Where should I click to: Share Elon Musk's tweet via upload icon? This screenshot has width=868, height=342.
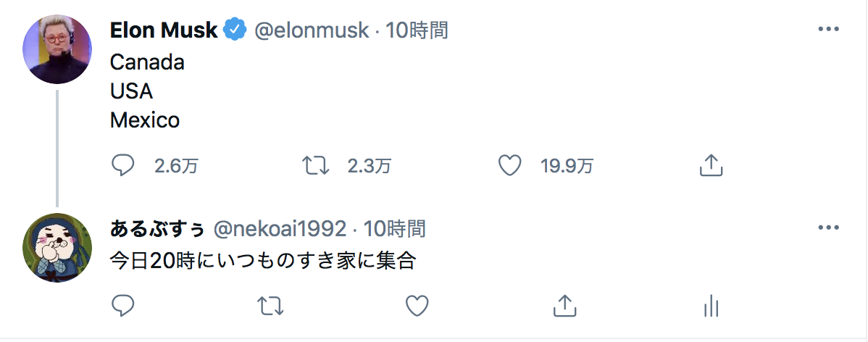[x=711, y=165]
